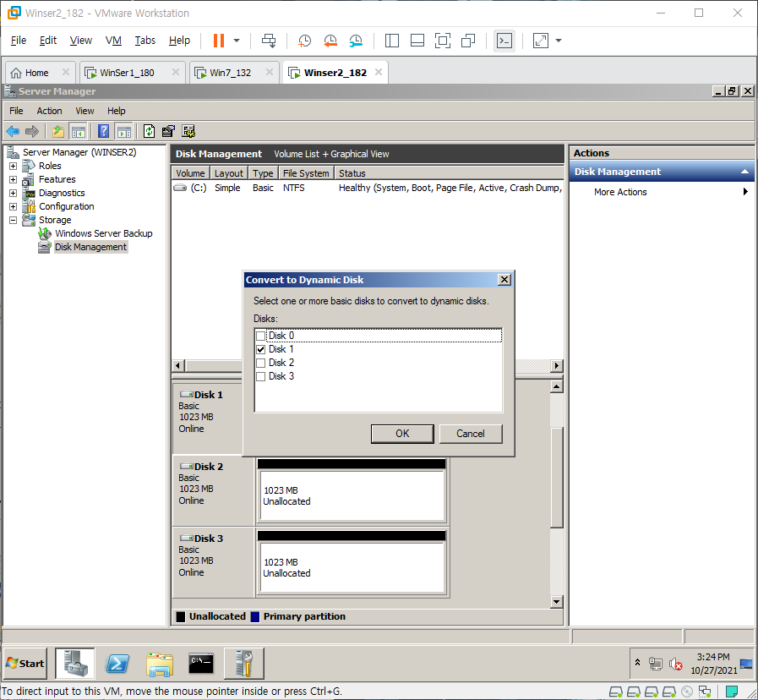Screen dimensions: 758x700
Task: Collapse the Disk Management actions header
Action: click(745, 172)
